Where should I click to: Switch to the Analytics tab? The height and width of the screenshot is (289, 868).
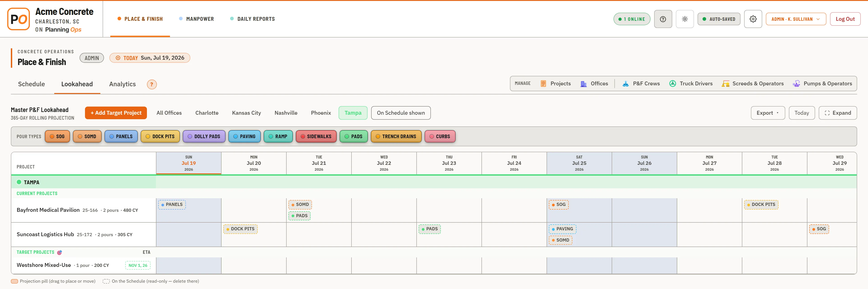click(x=122, y=84)
